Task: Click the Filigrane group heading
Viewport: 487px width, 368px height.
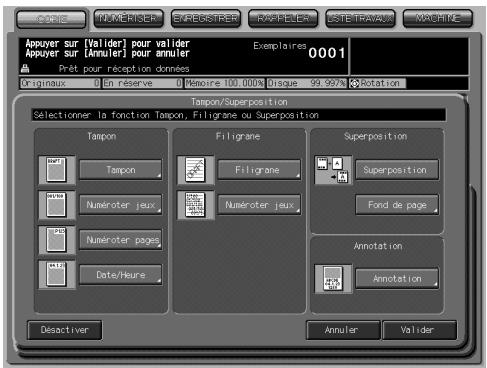Action: [x=238, y=136]
